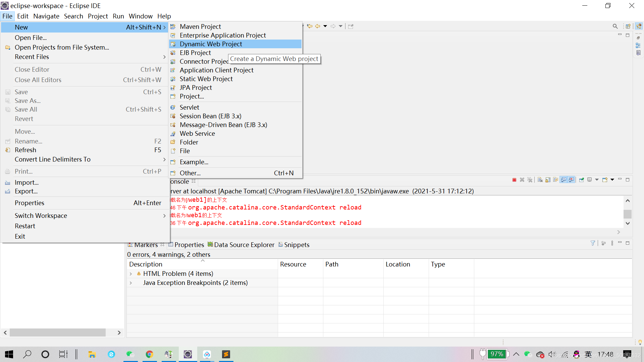The height and width of the screenshot is (362, 644).
Task: Sort markers by Description column header
Action: 202,264
